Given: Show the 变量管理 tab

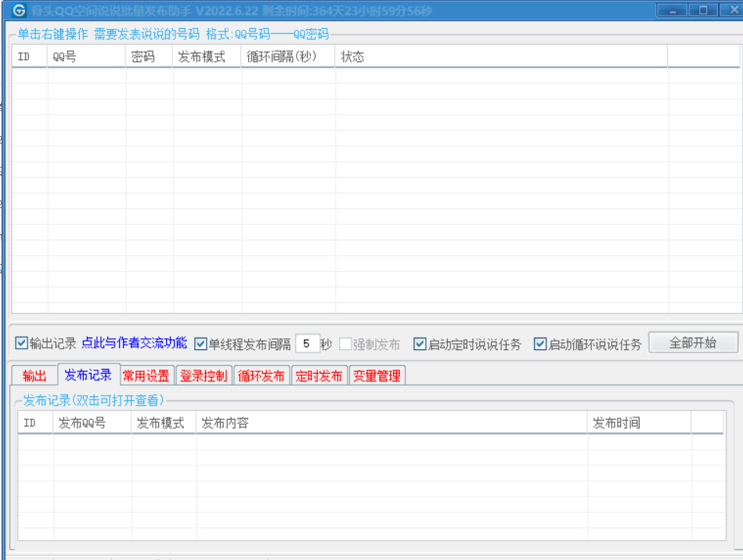Looking at the screenshot, I should pos(377,376).
